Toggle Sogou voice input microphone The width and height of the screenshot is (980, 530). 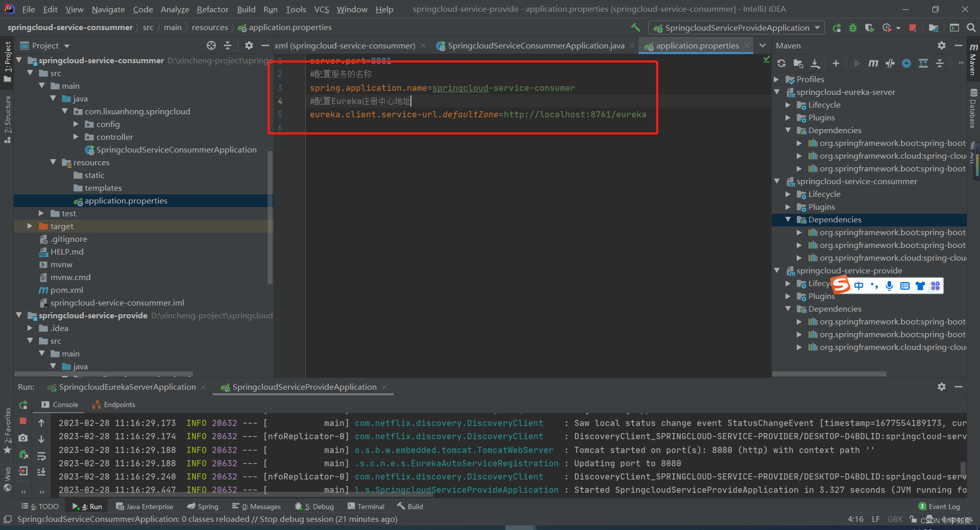(x=889, y=286)
